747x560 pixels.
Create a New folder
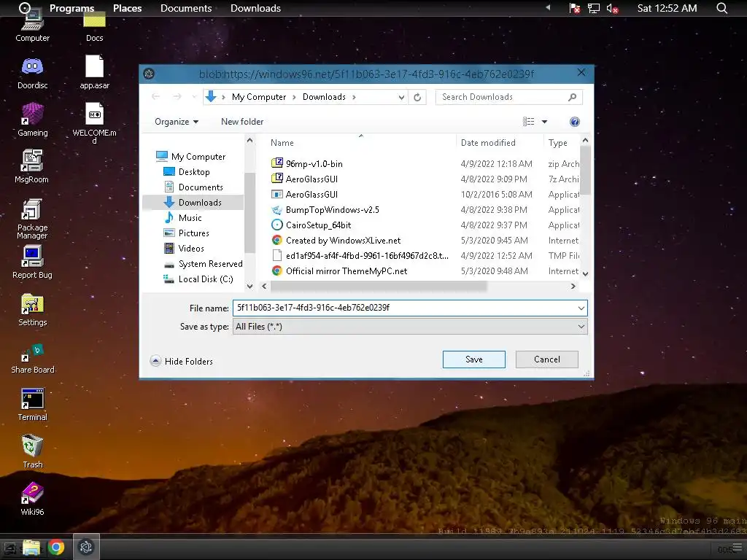click(x=242, y=122)
